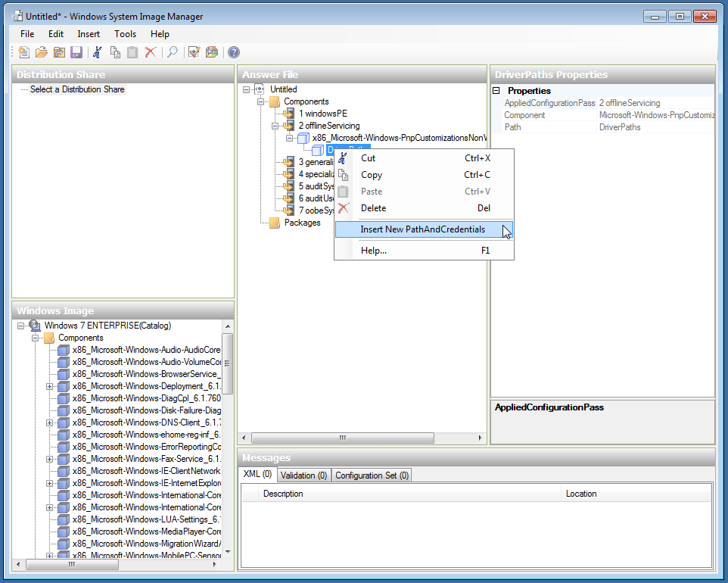Create a new answer file
The height and width of the screenshot is (583, 728).
[x=23, y=51]
